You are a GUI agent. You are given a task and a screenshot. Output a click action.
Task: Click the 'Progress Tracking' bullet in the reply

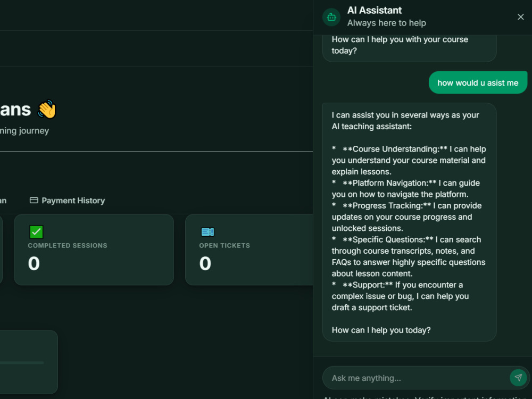[x=407, y=217]
